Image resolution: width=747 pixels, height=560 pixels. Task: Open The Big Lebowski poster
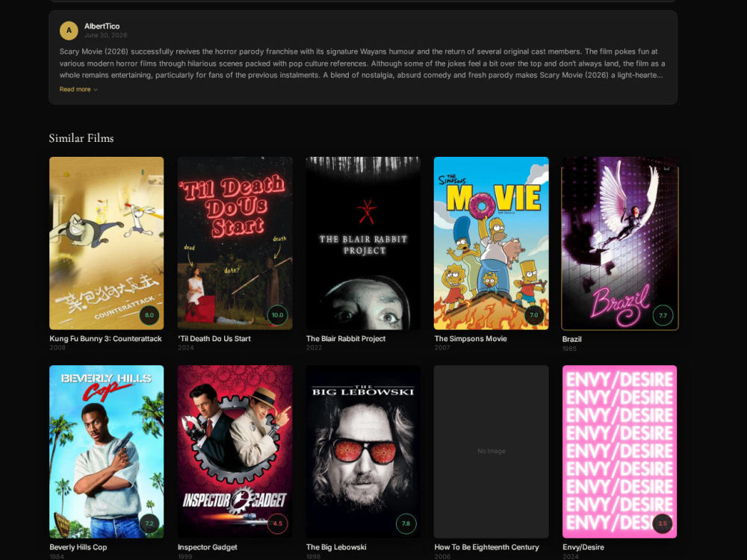point(363,452)
